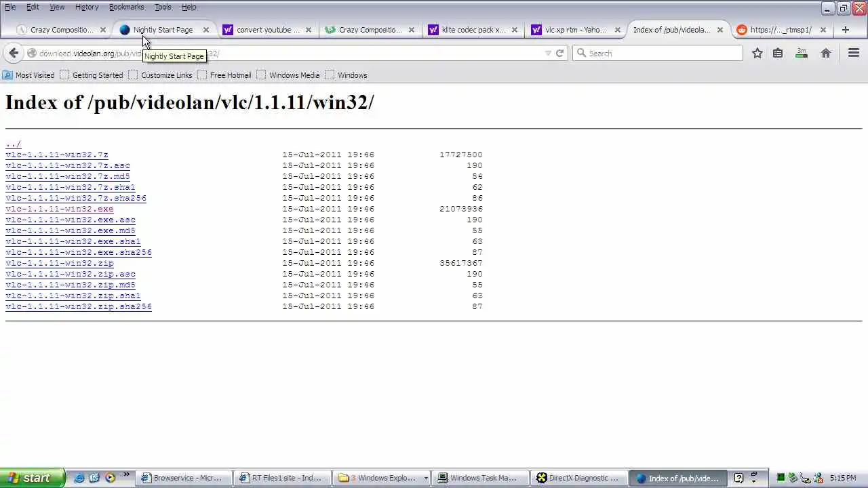Screen dimensions: 868x488
Task: Download vlc-1.1.11-win32.exe installer
Action: coord(60,209)
